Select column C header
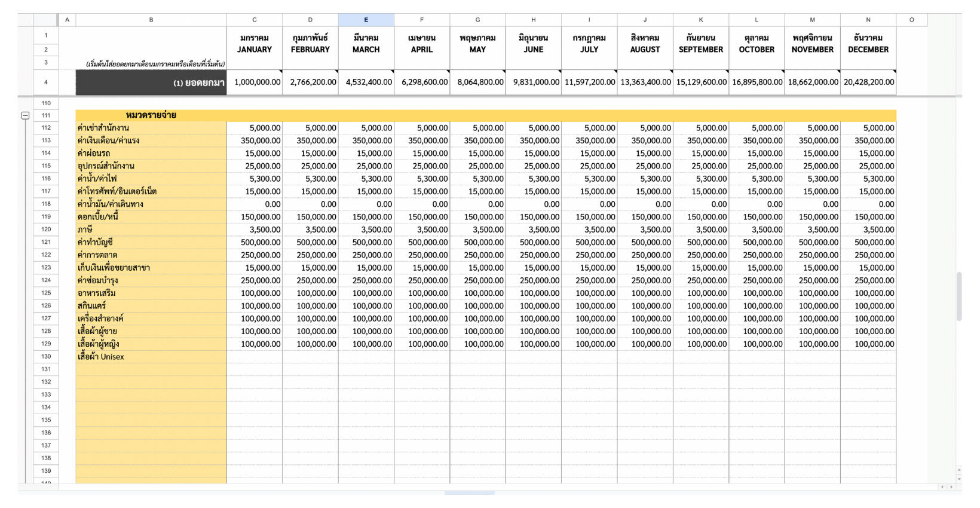The height and width of the screenshot is (508, 980). click(x=255, y=20)
